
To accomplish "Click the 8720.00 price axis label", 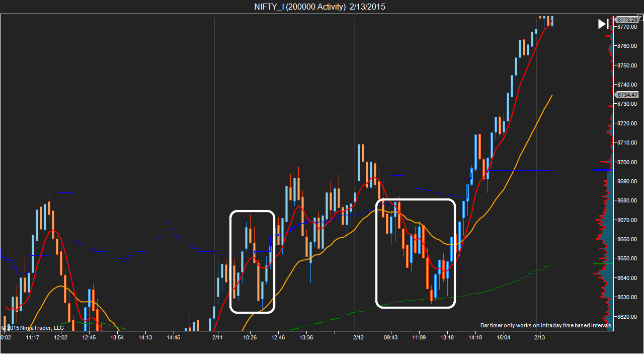I will pyautogui.click(x=627, y=123).
